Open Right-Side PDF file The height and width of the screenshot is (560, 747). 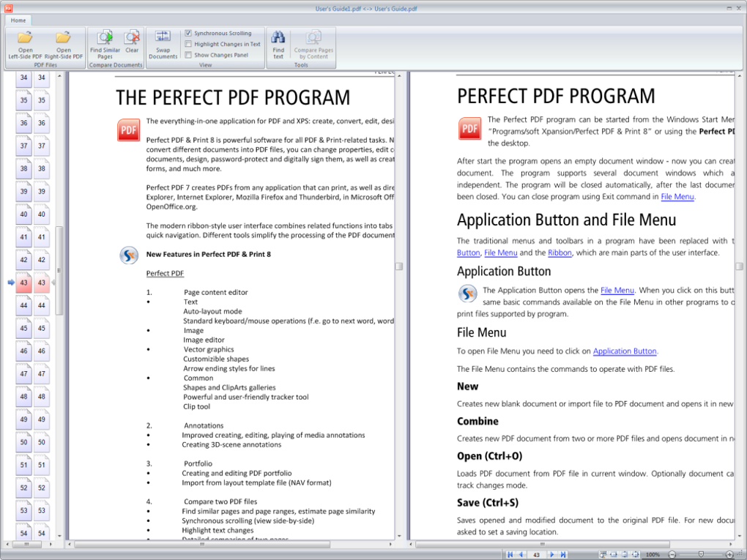pyautogui.click(x=64, y=45)
